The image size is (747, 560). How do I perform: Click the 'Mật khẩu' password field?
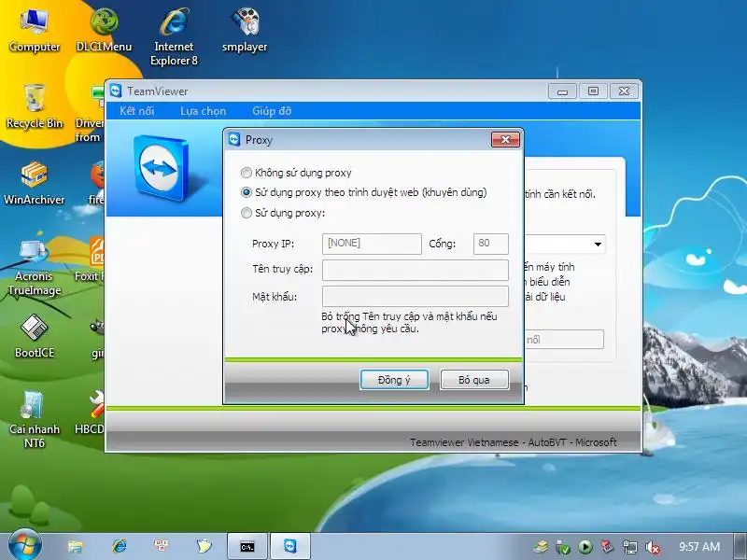415,296
